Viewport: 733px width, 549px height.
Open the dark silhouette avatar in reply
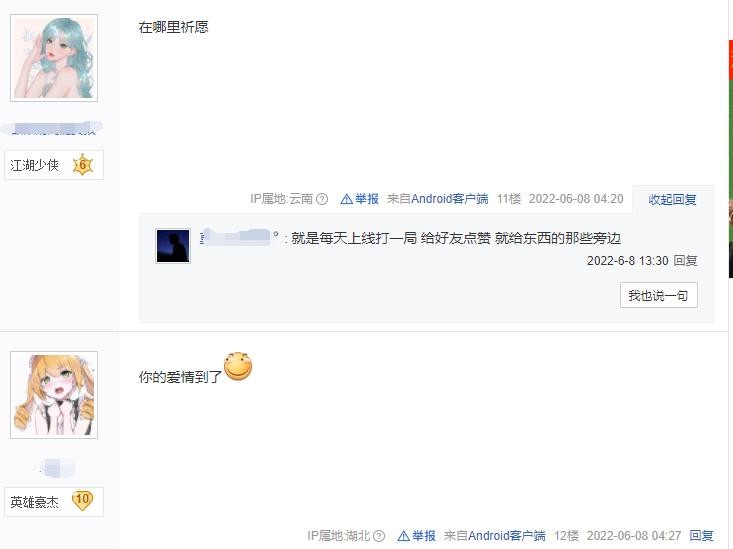point(173,246)
